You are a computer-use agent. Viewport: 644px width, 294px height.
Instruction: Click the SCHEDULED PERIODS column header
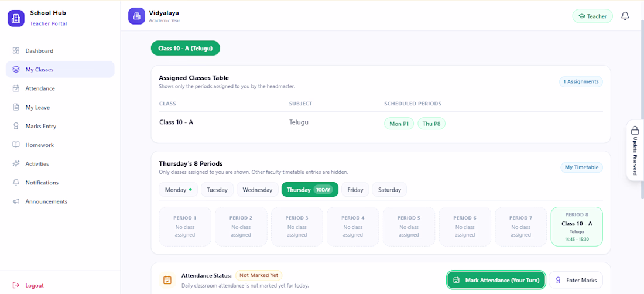412,104
